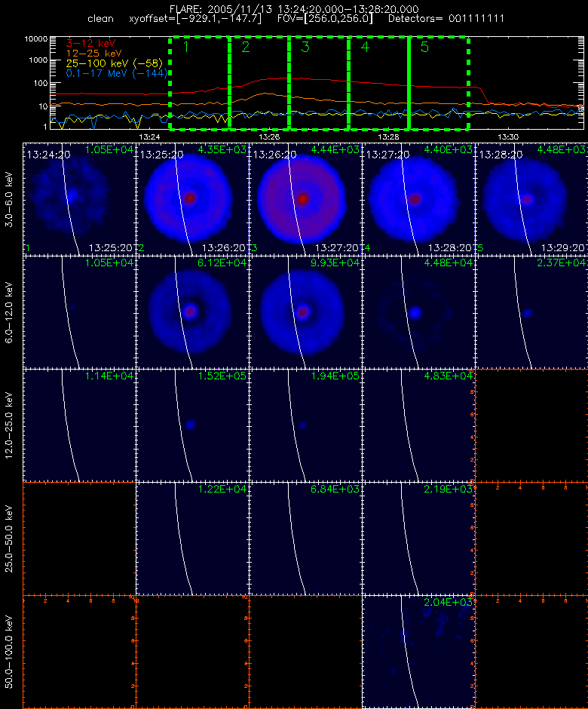
Task: Click the 'clean' algorithm label
Action: [x=100, y=19]
